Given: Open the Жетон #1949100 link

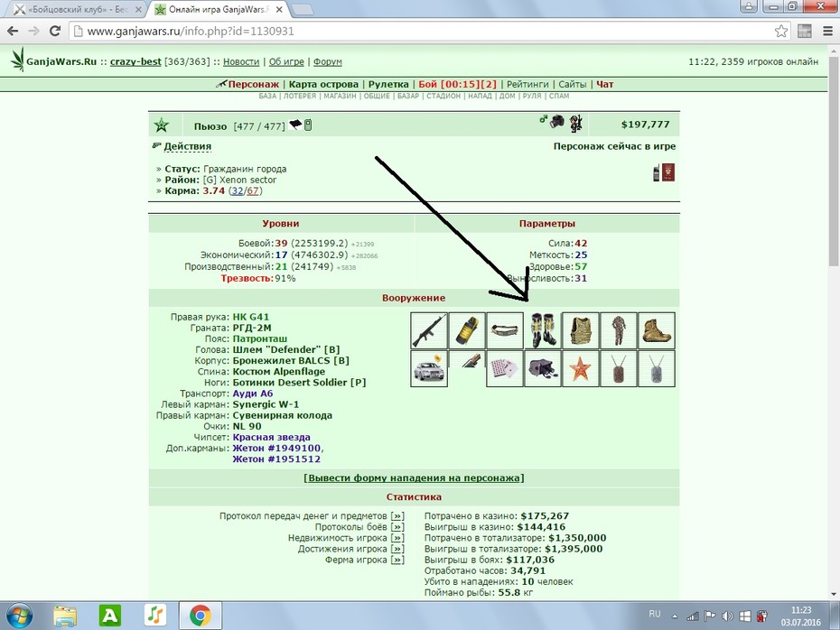Looking at the screenshot, I should 276,448.
